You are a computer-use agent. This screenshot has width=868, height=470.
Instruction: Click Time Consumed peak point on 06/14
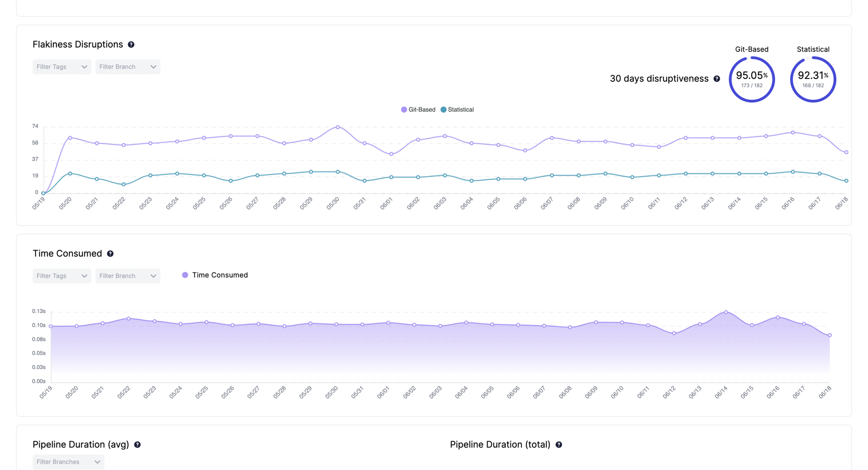coord(726,312)
